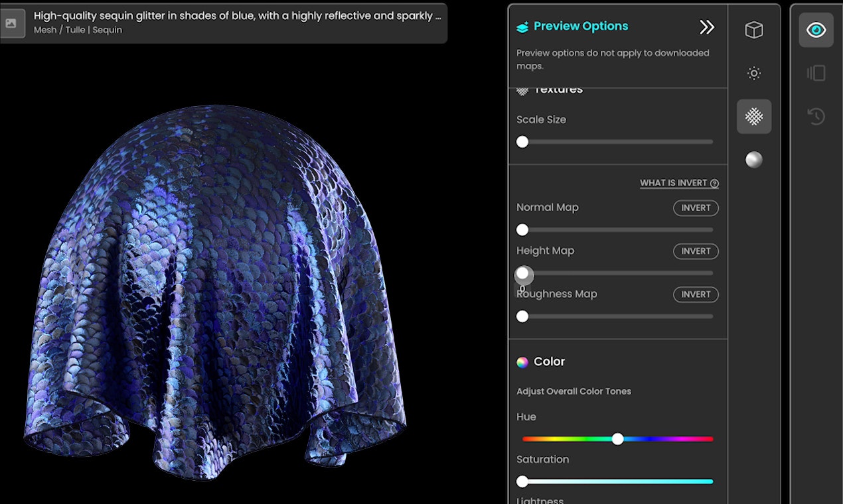Click the 'Mesh / Tulle | Sequin' subtitle
The height and width of the screenshot is (504, 843).
pyautogui.click(x=78, y=30)
